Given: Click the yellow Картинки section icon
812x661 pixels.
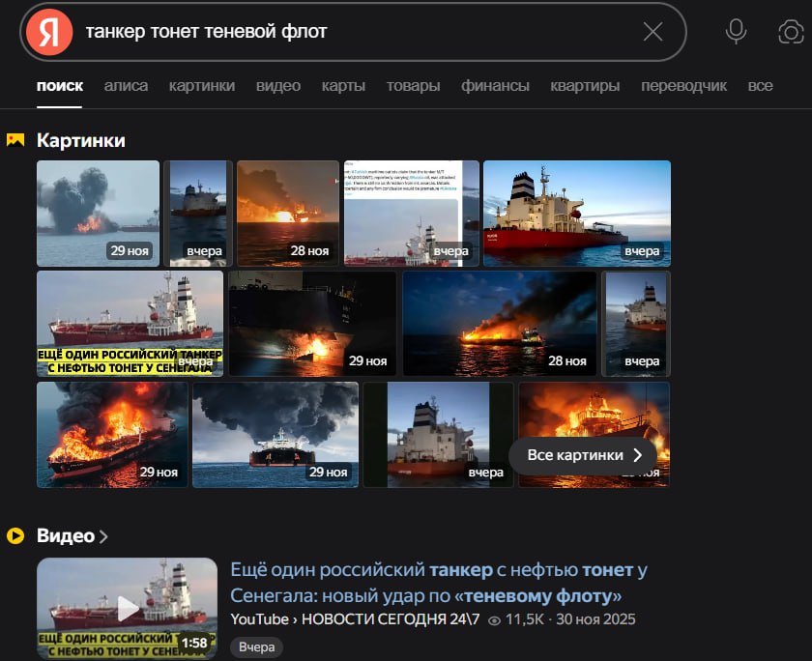Looking at the screenshot, I should coord(15,140).
